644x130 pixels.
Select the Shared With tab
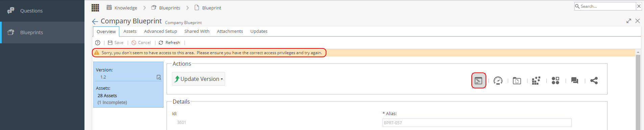tap(197, 31)
